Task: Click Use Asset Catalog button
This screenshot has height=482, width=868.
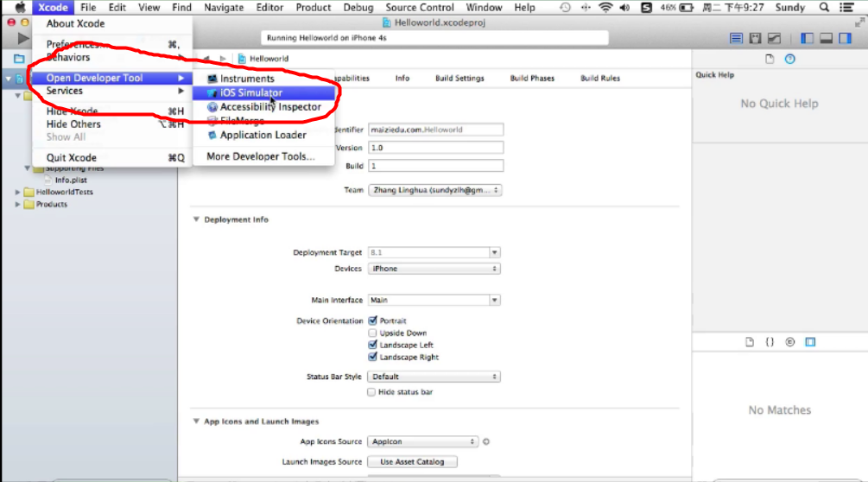Action: coord(413,461)
